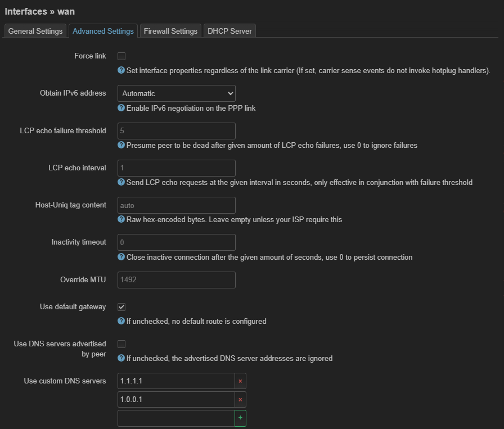The width and height of the screenshot is (504, 429).
Task: Click the Interfaces » wan heading
Action: tap(39, 12)
